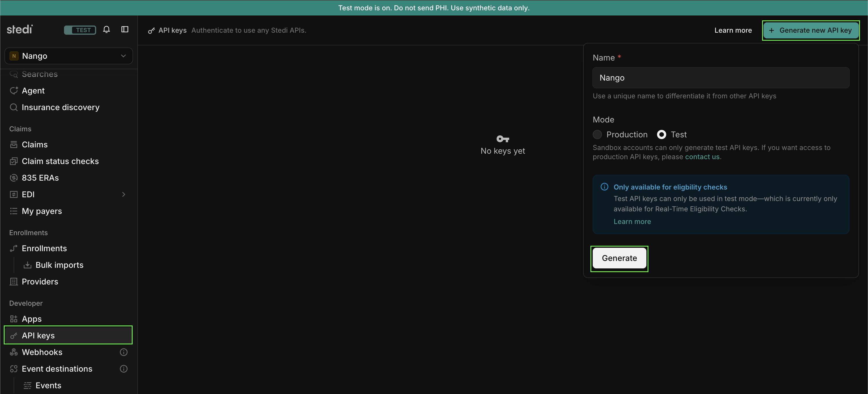Click the Agent sparkle icon

tap(14, 91)
